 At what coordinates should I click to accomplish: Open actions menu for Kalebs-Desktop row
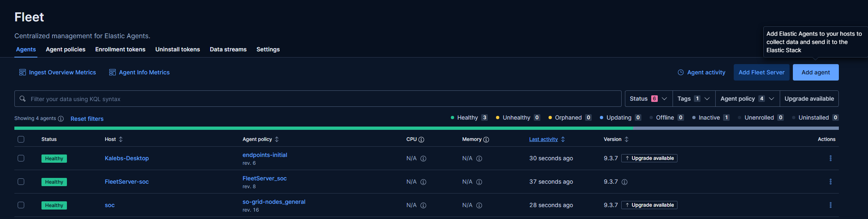pos(830,158)
